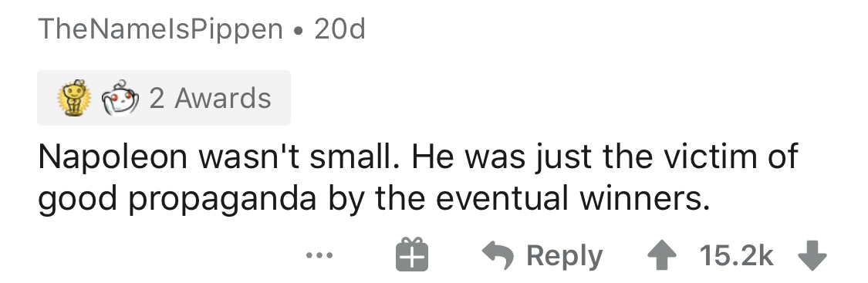Click the gold trophy award icon
The height and width of the screenshot is (283, 868).
[x=75, y=98]
